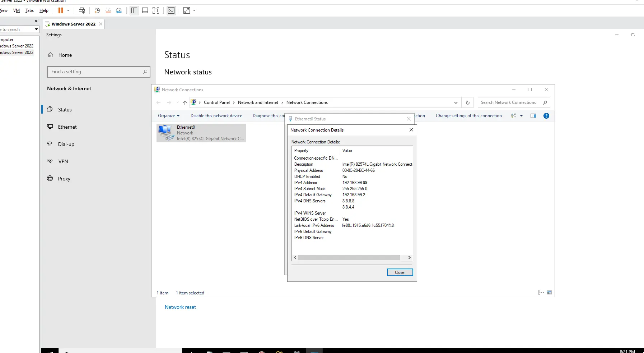Take a snapshot of the VM
This screenshot has height=353, width=644.
tap(97, 10)
